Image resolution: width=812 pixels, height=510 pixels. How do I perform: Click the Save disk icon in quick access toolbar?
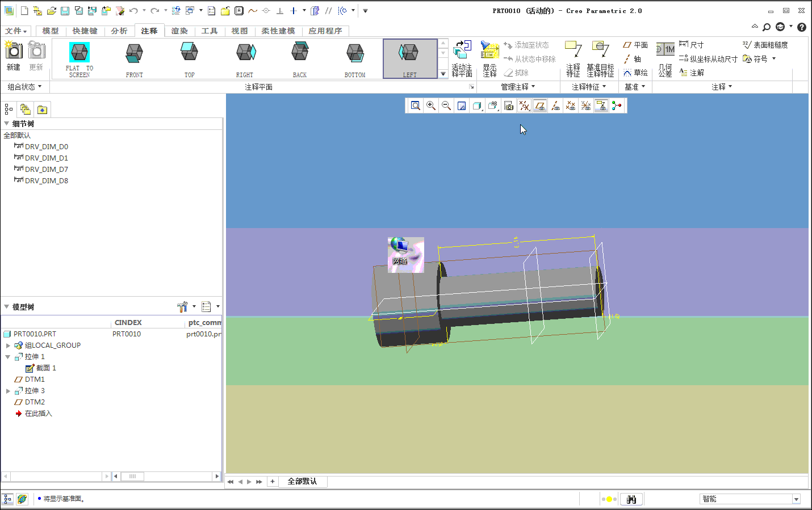coord(65,11)
